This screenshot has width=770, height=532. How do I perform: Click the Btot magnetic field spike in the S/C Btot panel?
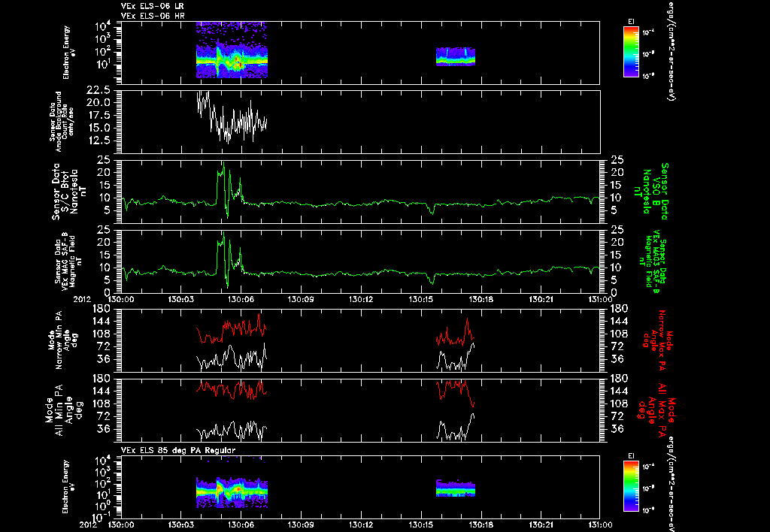click(x=229, y=190)
